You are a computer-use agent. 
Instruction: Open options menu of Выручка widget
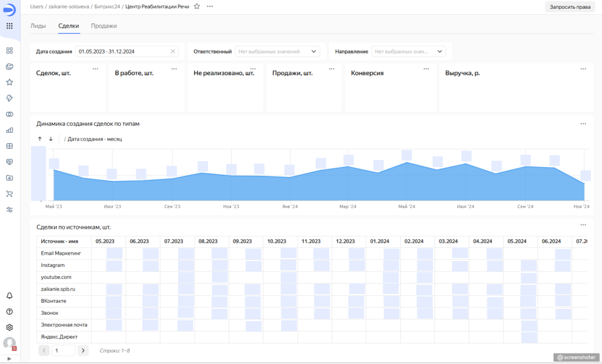pyautogui.click(x=583, y=69)
